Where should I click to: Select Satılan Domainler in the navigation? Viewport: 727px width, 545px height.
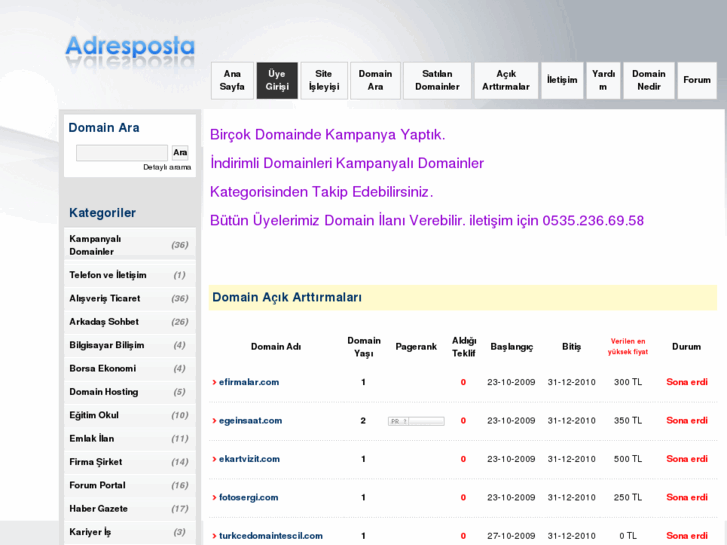pyautogui.click(x=437, y=80)
